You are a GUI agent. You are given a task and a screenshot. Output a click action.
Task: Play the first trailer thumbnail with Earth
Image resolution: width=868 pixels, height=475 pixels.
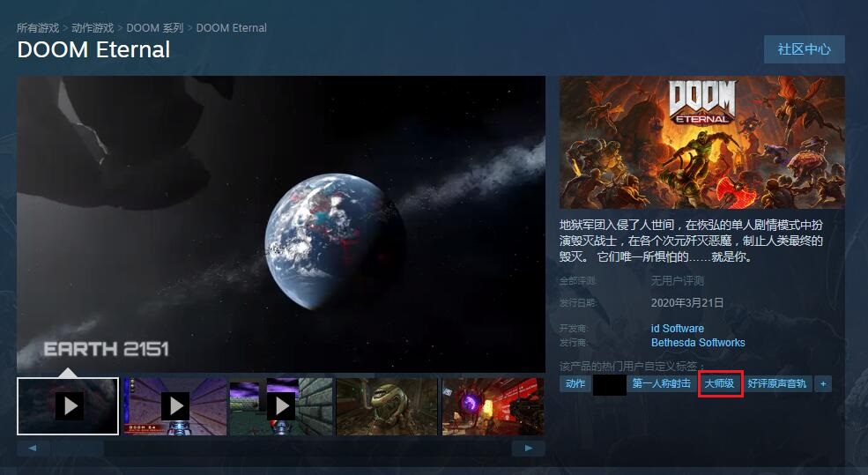click(x=68, y=406)
